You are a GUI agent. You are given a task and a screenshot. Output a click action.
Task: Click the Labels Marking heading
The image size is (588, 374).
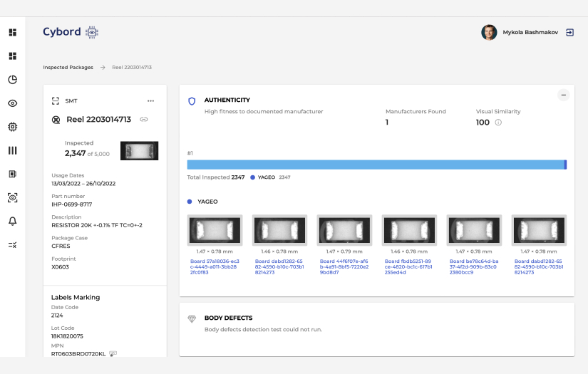point(76,298)
